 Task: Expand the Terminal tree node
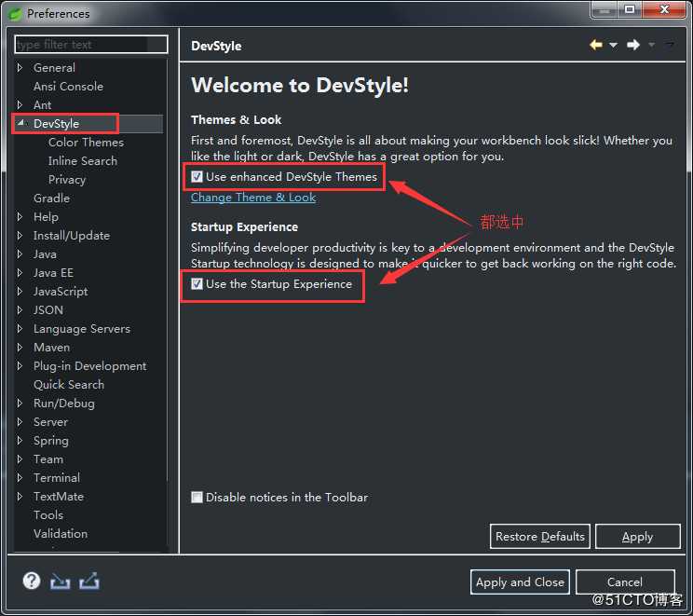[20, 477]
